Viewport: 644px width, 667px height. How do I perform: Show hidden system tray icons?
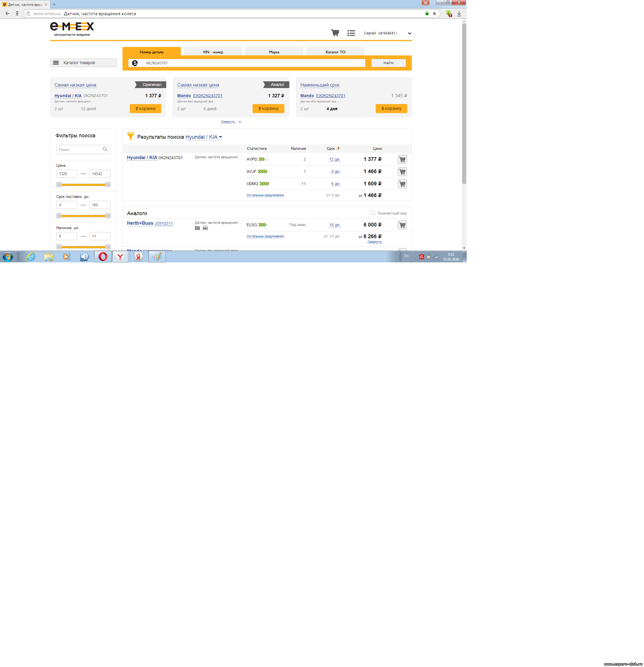[414, 257]
